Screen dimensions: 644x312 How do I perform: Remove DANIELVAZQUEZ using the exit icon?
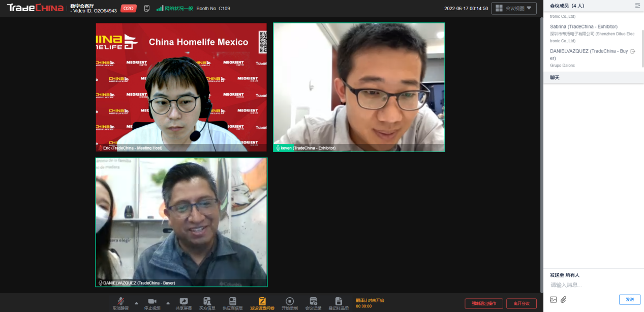pyautogui.click(x=633, y=51)
